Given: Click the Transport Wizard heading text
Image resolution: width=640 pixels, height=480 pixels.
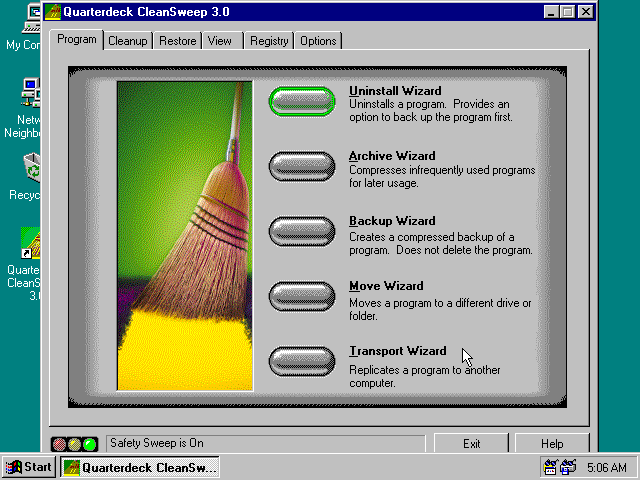Looking at the screenshot, I should (x=398, y=351).
